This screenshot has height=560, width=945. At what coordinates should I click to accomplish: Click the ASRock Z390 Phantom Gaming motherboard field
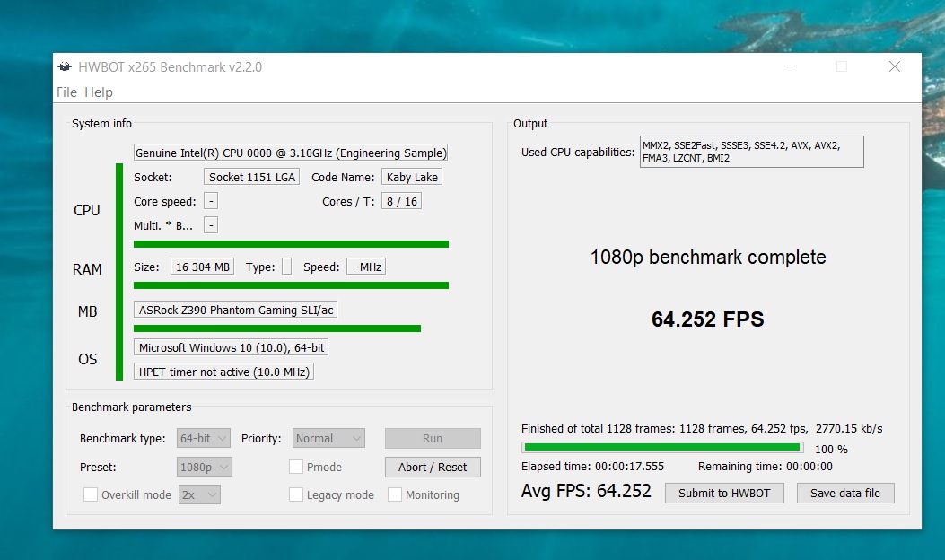(235, 310)
